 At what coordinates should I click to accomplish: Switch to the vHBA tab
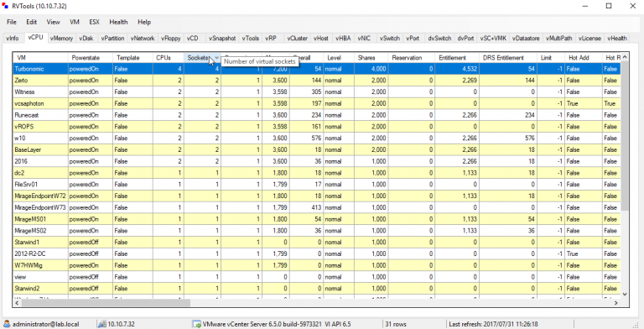[x=343, y=39]
